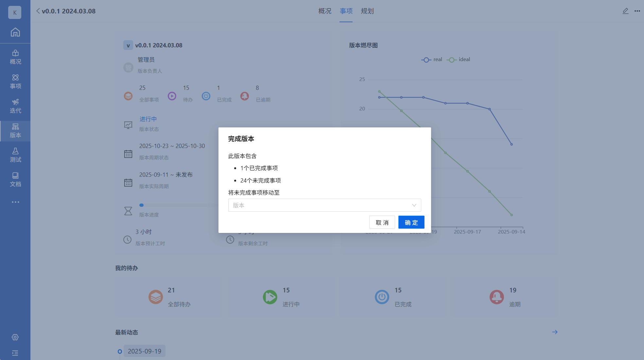Open top-right more options menu

coord(637,11)
